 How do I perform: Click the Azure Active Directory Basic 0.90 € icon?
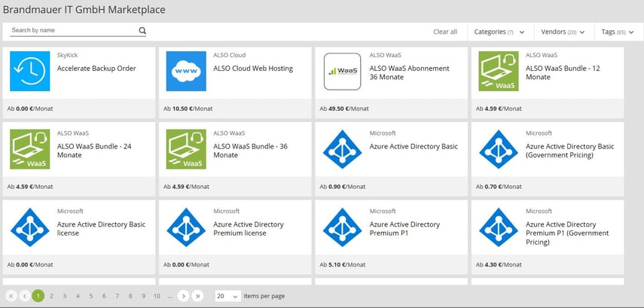[342, 149]
